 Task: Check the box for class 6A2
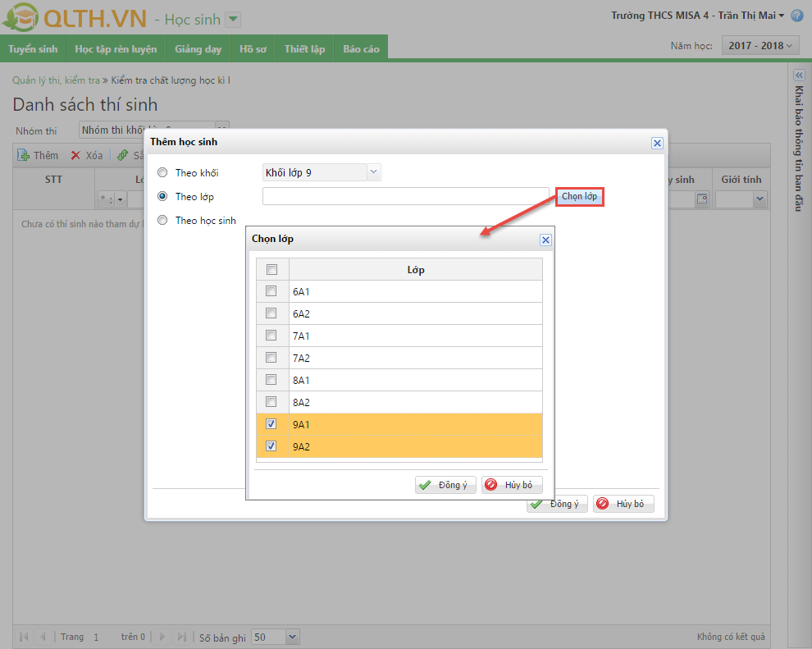tap(271, 313)
